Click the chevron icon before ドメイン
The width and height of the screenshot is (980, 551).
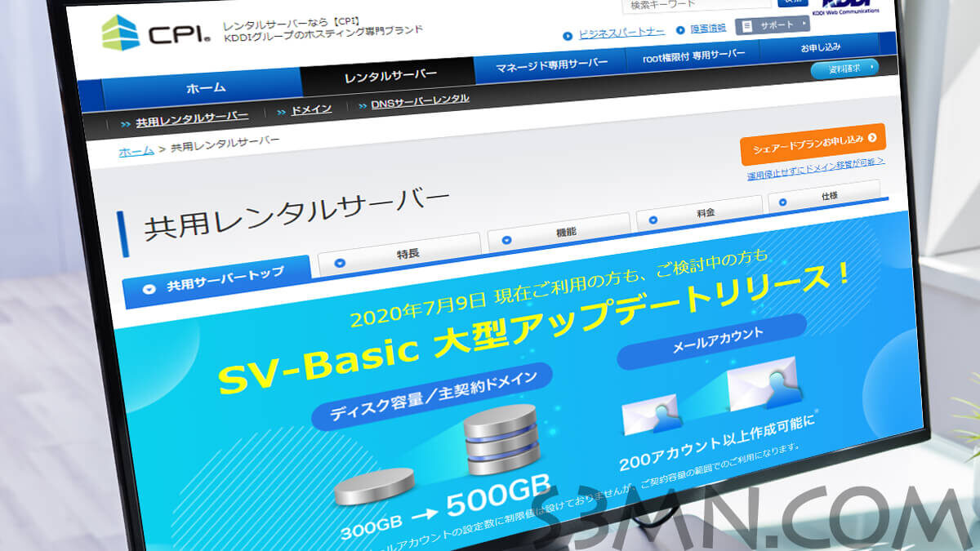(x=282, y=112)
